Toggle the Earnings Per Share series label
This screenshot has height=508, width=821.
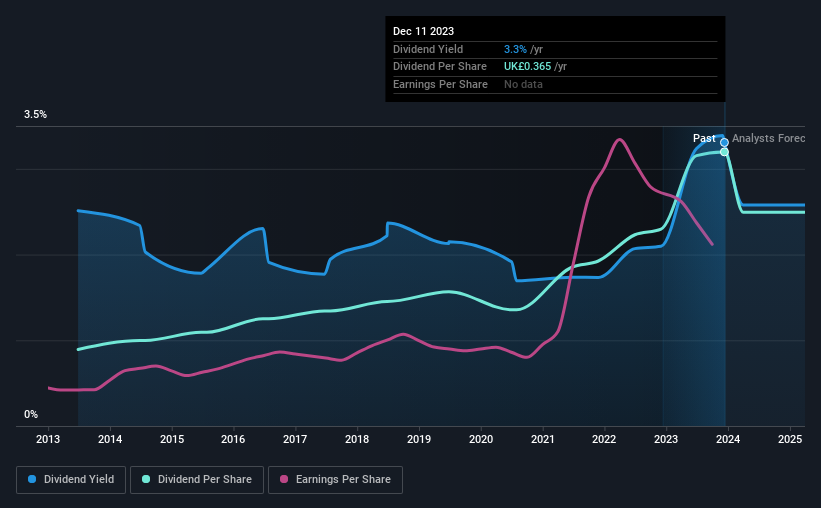pyautogui.click(x=343, y=480)
